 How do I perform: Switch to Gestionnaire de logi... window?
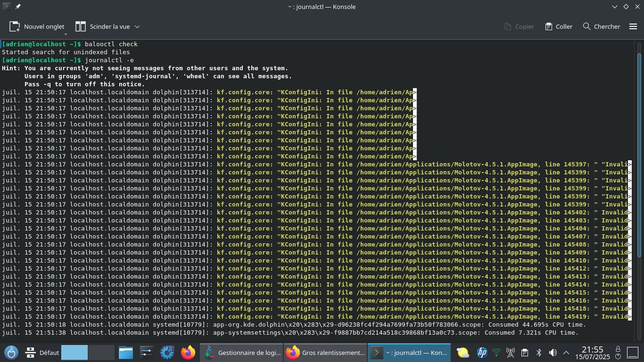pyautogui.click(x=242, y=352)
